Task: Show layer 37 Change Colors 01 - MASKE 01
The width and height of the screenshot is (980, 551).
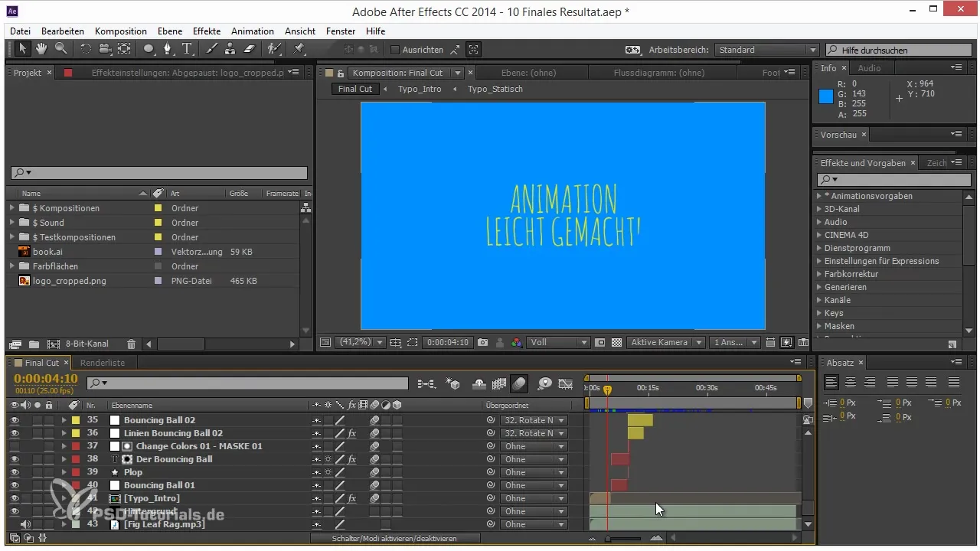Action: click(x=15, y=446)
